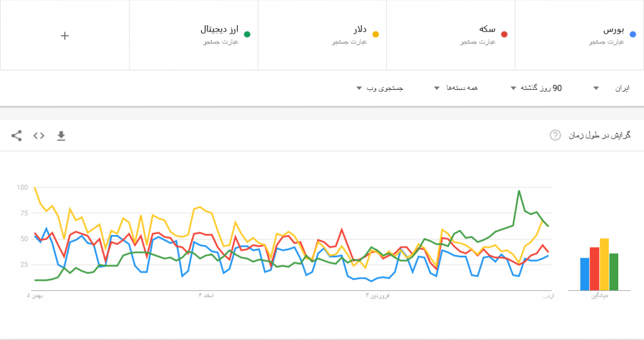The height and width of the screenshot is (340, 644).
Task: Click the blue dot beside بورس
Action: tap(633, 35)
